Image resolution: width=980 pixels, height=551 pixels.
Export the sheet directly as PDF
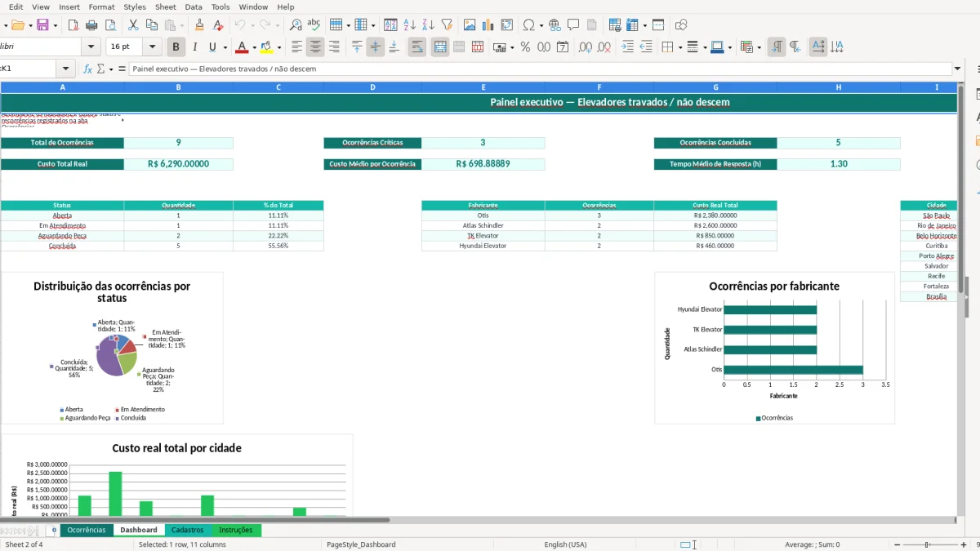pyautogui.click(x=73, y=25)
